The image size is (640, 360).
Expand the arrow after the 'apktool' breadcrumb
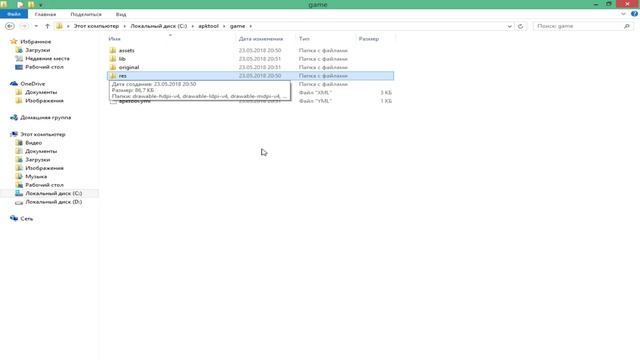pos(224,26)
